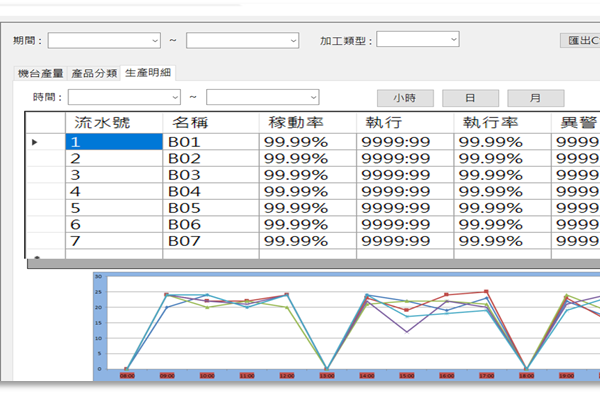Click the 日 button
The height and width of the screenshot is (394, 600).
(x=470, y=98)
